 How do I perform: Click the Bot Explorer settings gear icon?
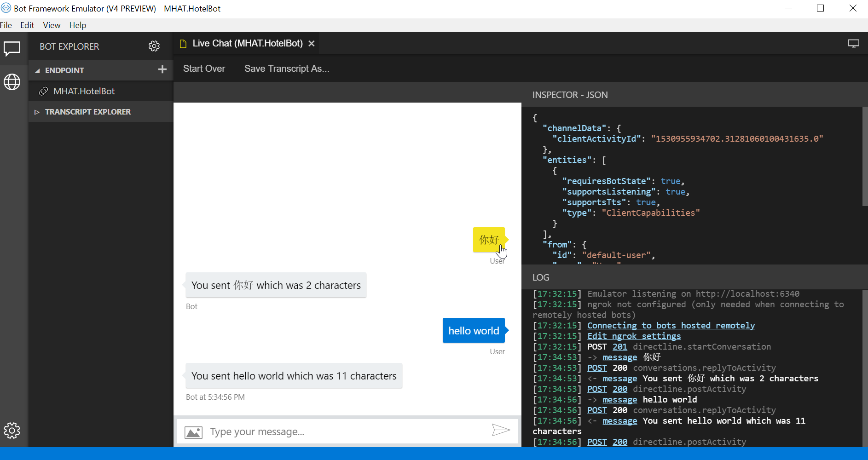click(x=154, y=46)
